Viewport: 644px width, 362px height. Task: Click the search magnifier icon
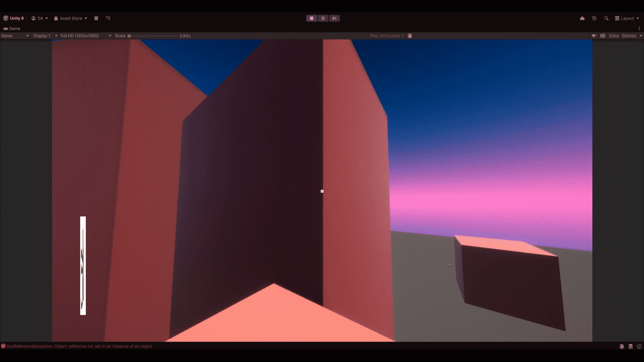point(606,18)
